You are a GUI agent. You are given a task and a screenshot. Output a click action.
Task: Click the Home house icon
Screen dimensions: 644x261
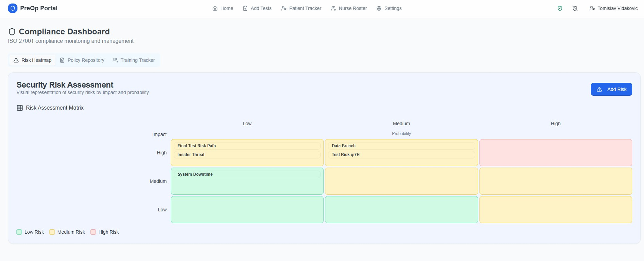click(x=215, y=8)
